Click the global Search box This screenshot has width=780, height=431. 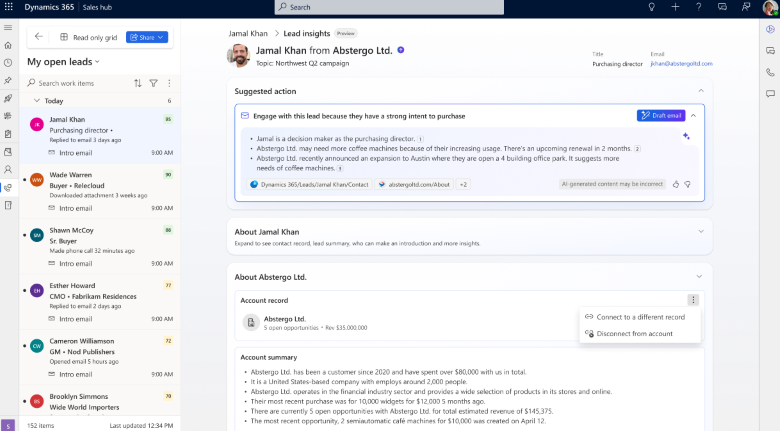[389, 7]
